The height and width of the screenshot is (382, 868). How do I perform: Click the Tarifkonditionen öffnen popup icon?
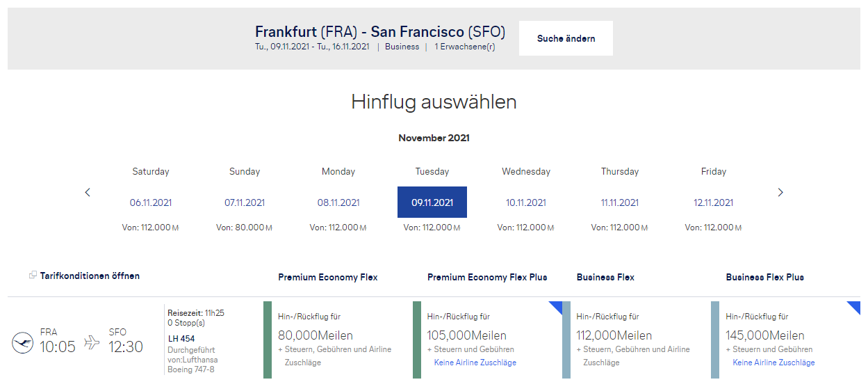pyautogui.click(x=33, y=276)
